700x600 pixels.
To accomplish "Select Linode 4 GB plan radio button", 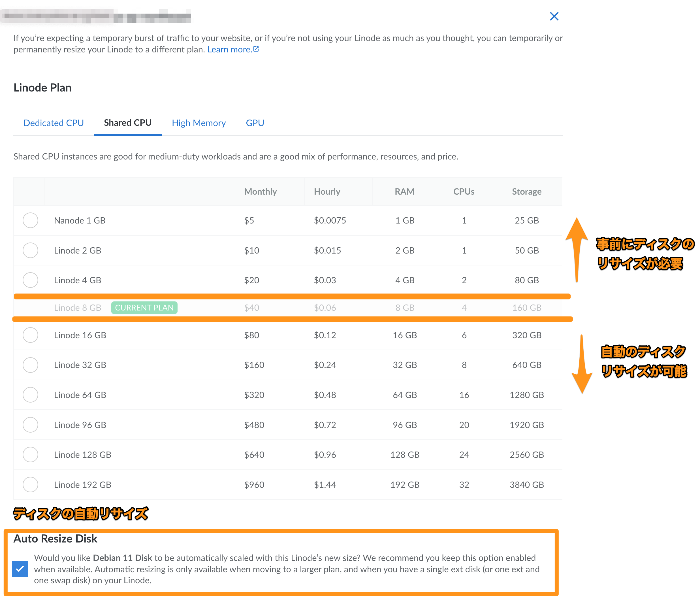I will (30, 280).
